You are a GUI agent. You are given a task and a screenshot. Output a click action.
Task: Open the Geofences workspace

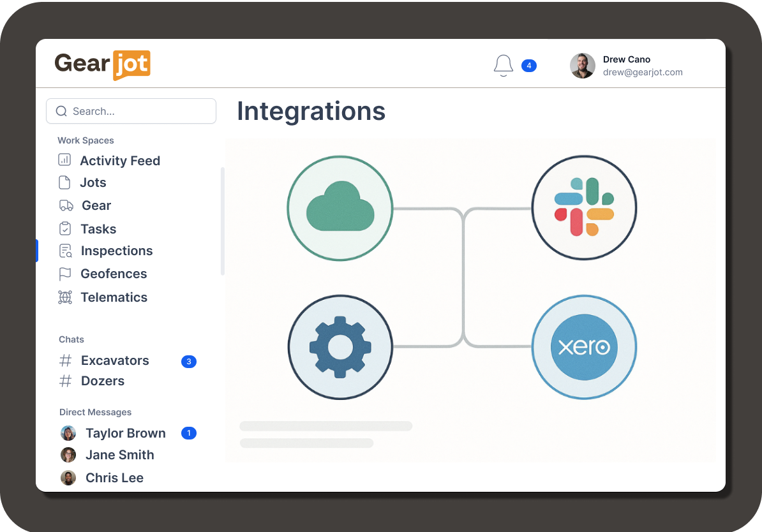tap(114, 274)
